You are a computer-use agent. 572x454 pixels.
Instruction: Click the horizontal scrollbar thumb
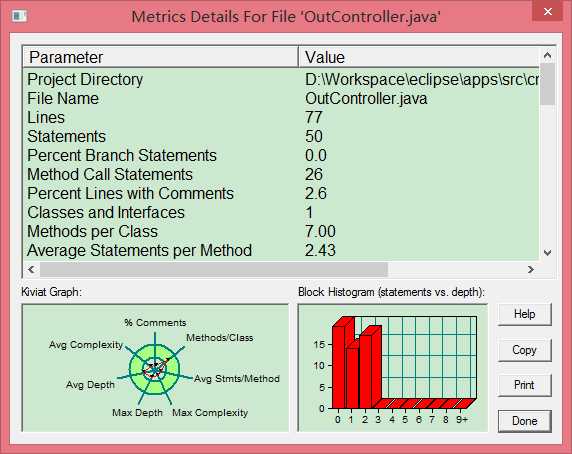pos(214,269)
